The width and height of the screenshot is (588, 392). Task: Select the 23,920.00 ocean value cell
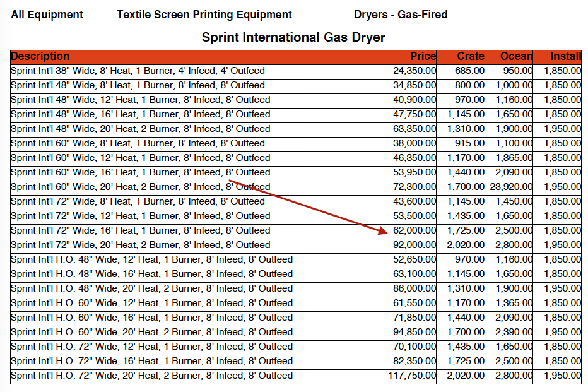tap(511, 187)
